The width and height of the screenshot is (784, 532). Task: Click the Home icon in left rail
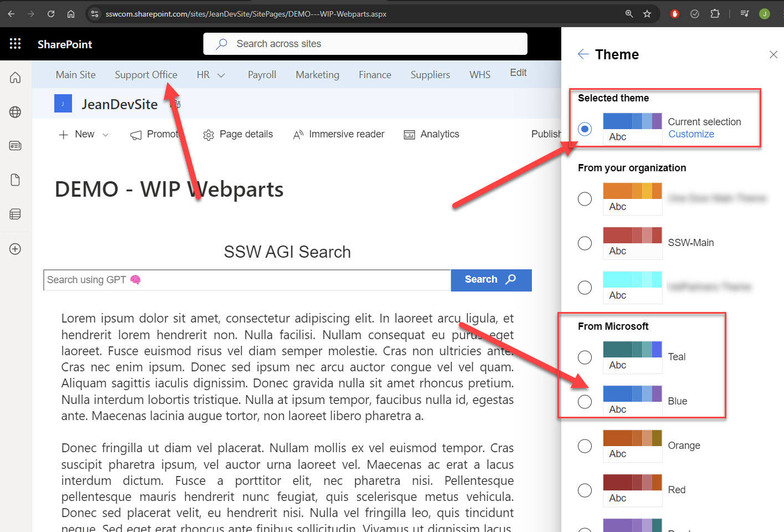point(16,78)
